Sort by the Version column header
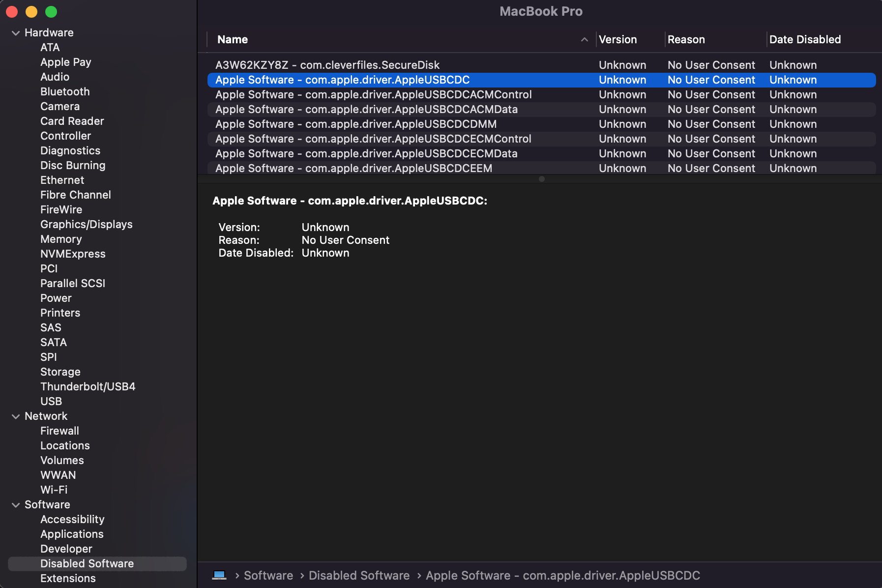 [617, 40]
